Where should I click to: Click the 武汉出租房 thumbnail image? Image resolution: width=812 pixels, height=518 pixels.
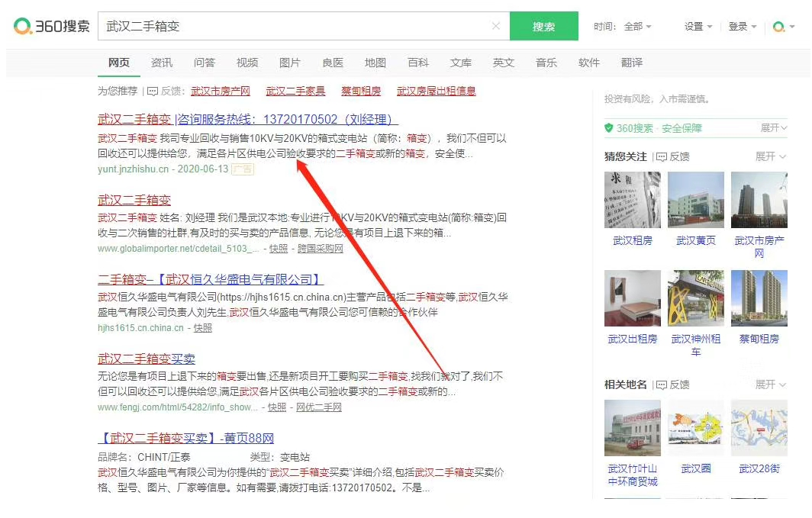tap(633, 298)
